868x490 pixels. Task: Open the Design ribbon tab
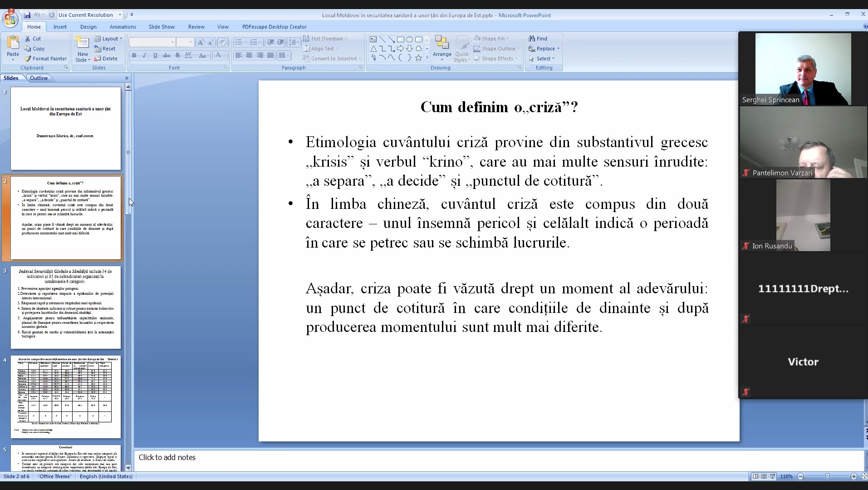click(x=88, y=27)
